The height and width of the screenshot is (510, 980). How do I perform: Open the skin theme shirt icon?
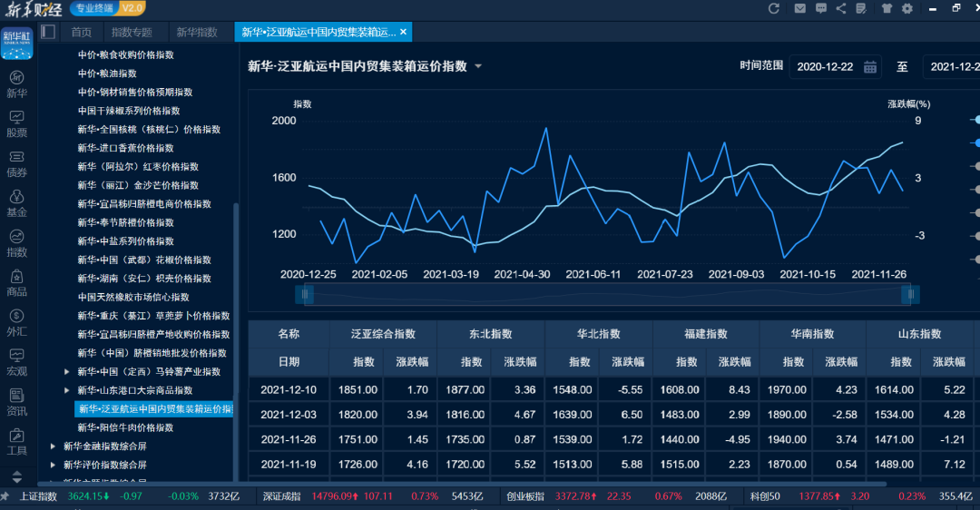coord(887,9)
